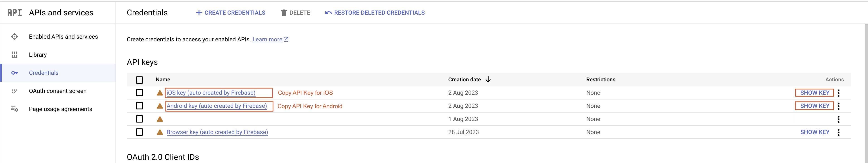The image size is (868, 163).
Task: Click the warning icon beside Browser key
Action: (160, 132)
